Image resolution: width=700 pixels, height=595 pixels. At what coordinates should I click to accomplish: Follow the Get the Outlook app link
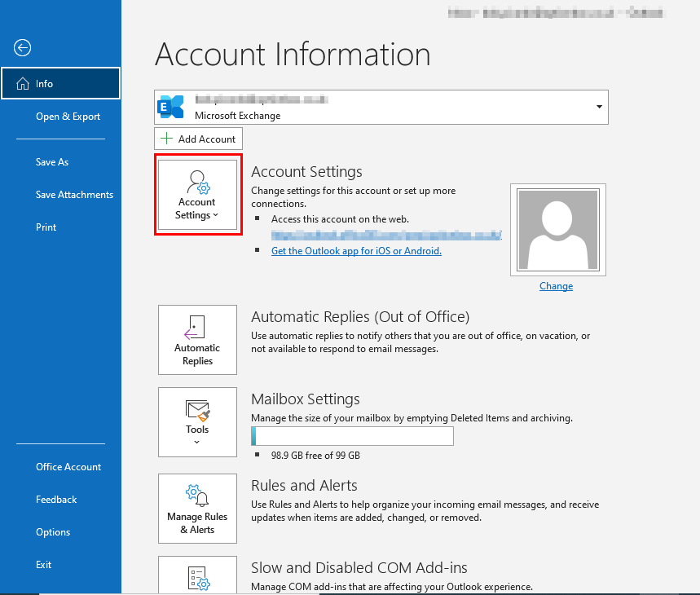[356, 251]
